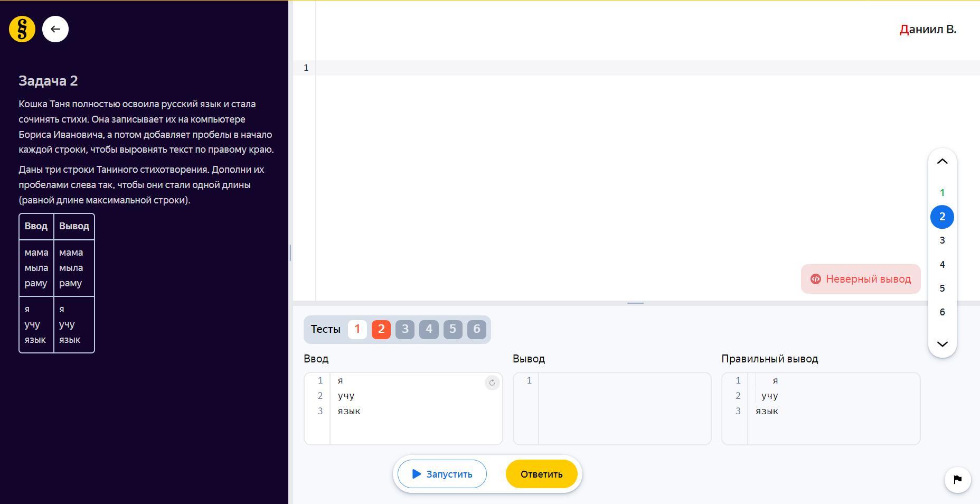Click the yellow paragraph logo icon
Viewport: 980px width, 504px height.
click(22, 29)
